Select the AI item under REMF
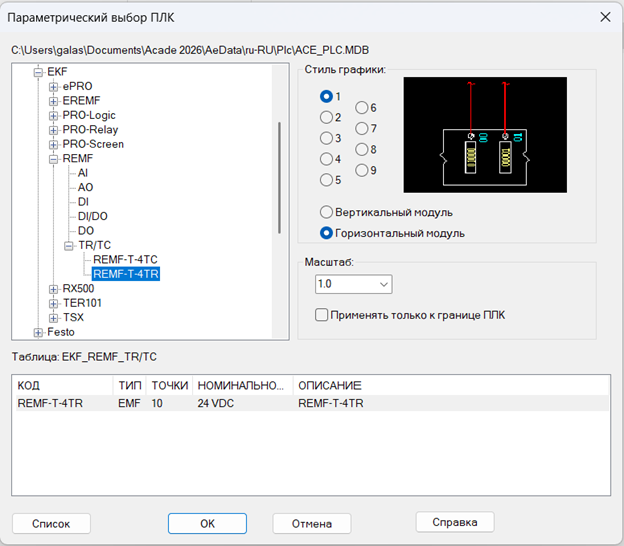Screen dimensions: 624x546 point(83,173)
